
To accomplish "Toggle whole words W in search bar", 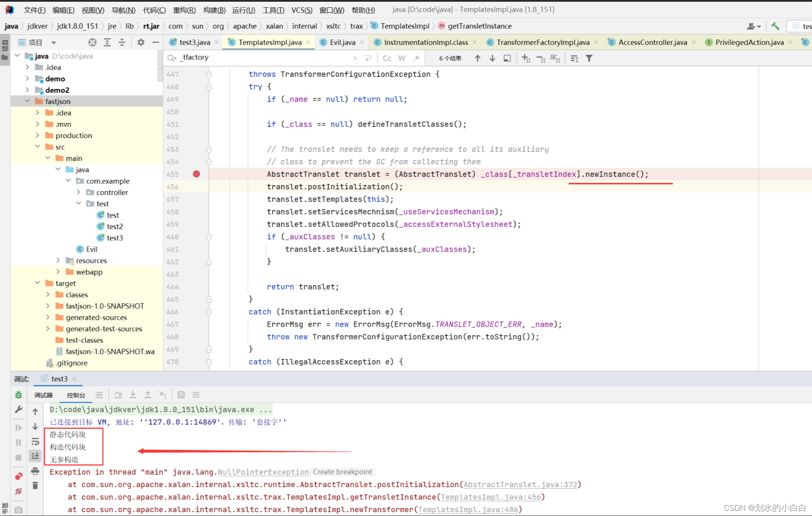I will (x=402, y=58).
